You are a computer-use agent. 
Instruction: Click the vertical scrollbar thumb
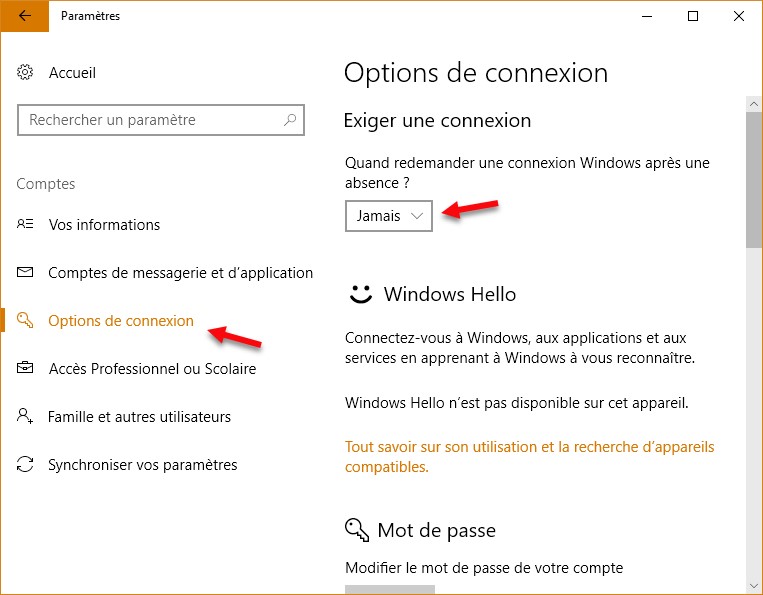(754, 178)
